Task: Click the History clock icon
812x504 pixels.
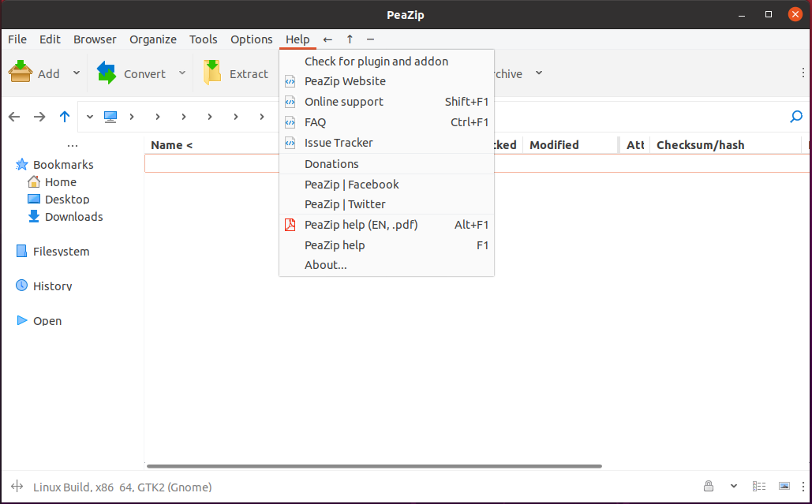Action: pyautogui.click(x=22, y=285)
